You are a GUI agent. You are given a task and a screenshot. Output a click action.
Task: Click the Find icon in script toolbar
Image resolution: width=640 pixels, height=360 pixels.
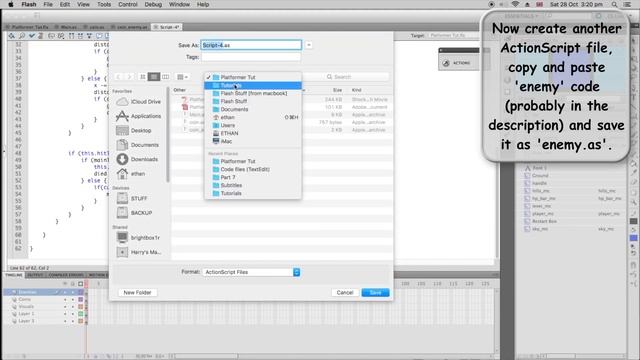(22, 36)
